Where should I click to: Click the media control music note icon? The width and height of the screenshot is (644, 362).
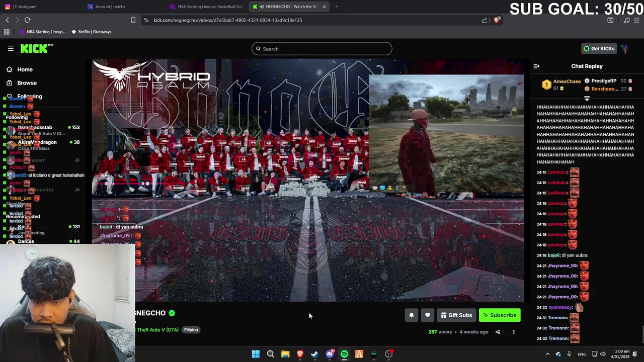coord(626,20)
